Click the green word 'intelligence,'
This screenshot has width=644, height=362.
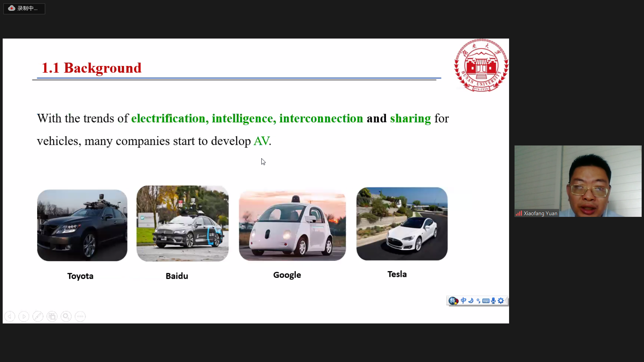coord(244,119)
